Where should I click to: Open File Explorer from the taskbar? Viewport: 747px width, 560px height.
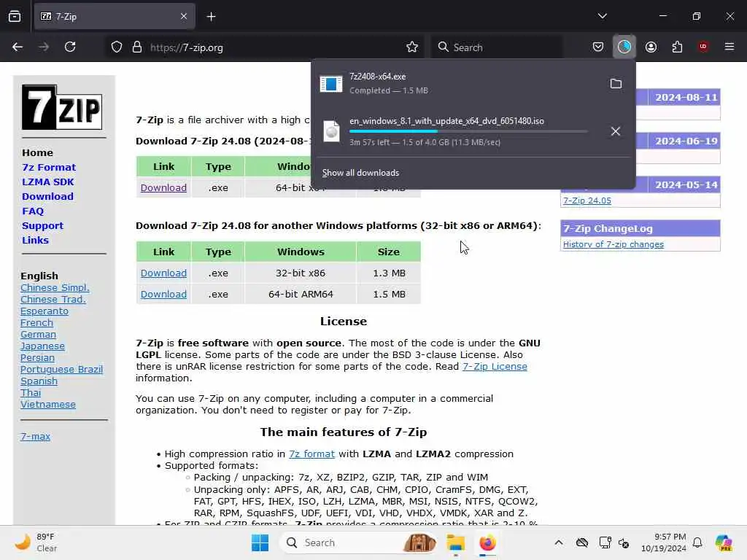tap(455, 542)
